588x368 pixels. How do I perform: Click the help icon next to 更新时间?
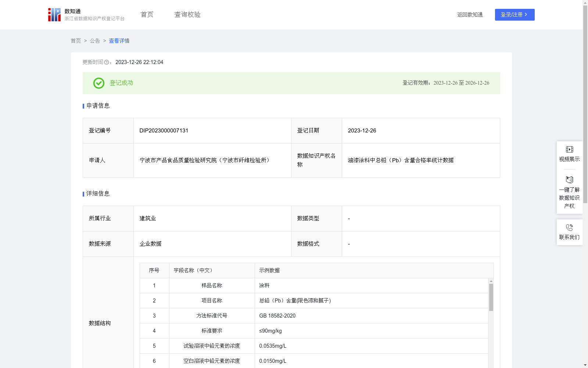pos(107,63)
